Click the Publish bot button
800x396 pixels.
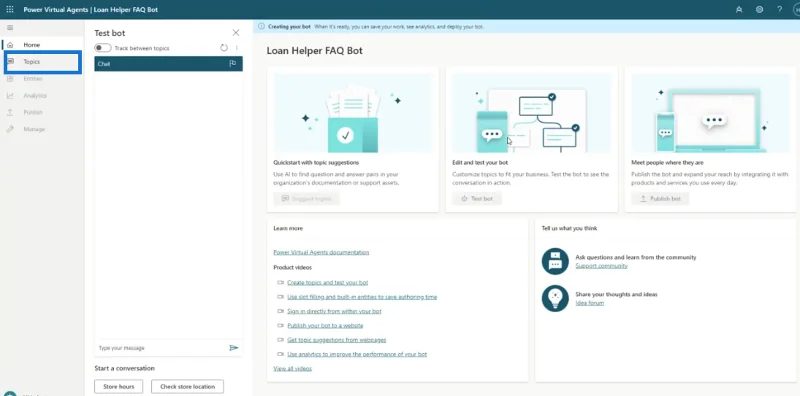coord(660,199)
